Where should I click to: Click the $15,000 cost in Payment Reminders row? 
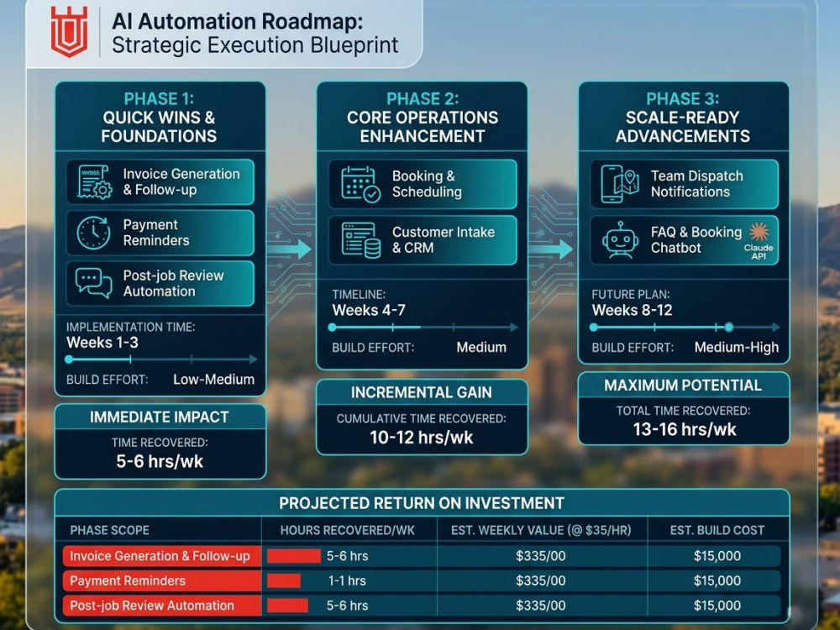pos(717,580)
